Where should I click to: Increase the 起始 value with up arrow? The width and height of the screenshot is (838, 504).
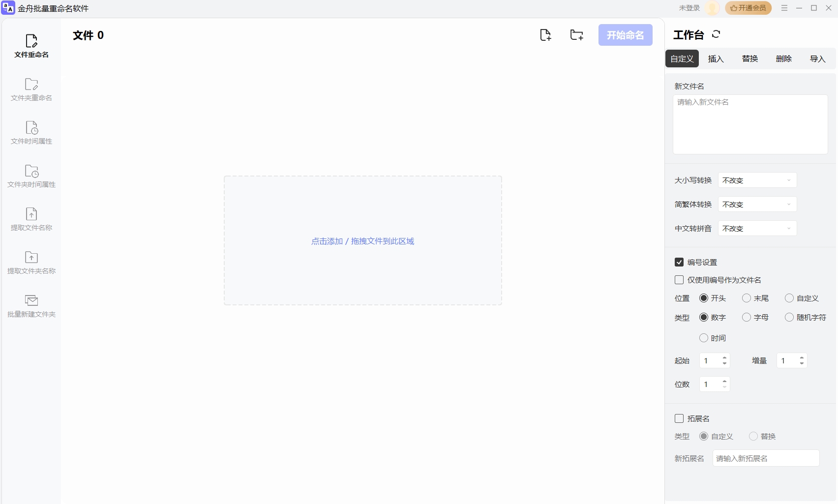(x=724, y=357)
